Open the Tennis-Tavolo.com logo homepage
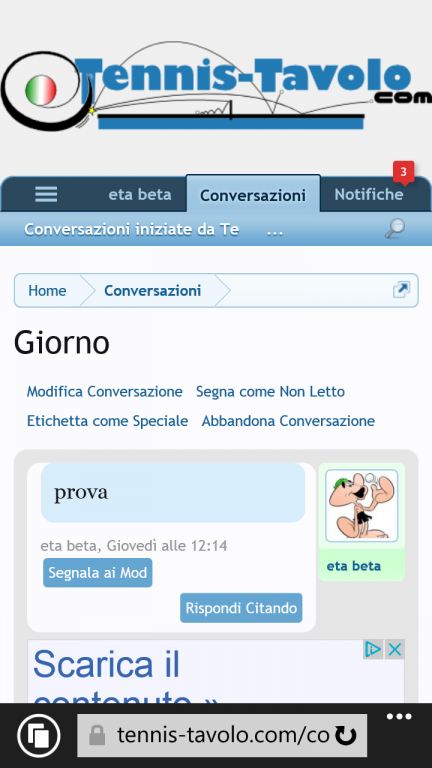The image size is (432, 768). click(216, 87)
